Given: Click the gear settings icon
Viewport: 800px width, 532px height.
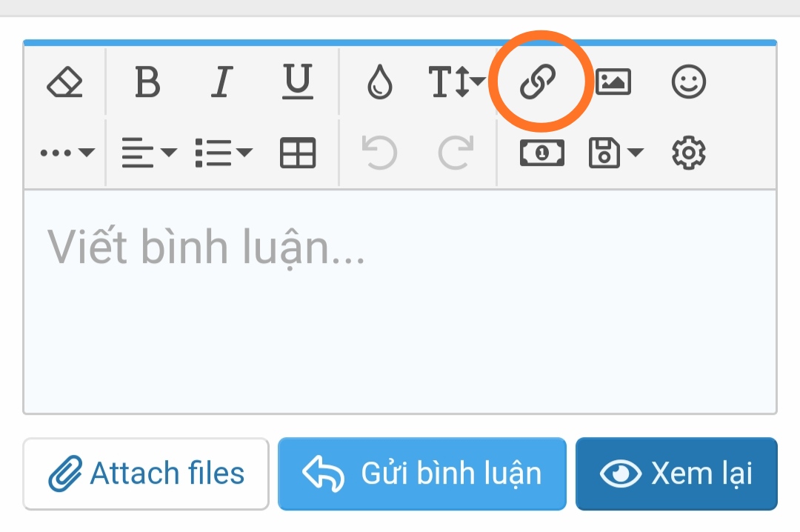Looking at the screenshot, I should (689, 153).
